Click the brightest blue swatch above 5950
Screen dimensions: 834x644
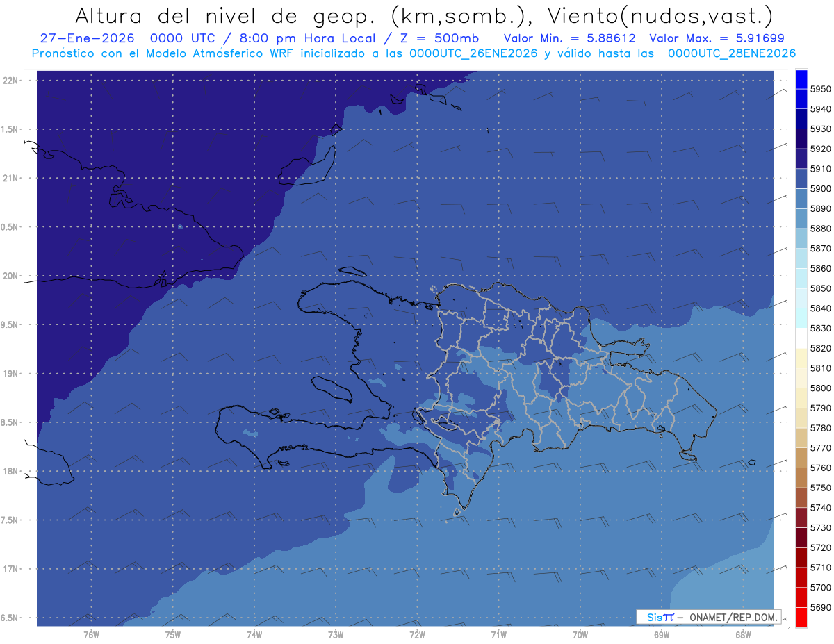(x=801, y=79)
